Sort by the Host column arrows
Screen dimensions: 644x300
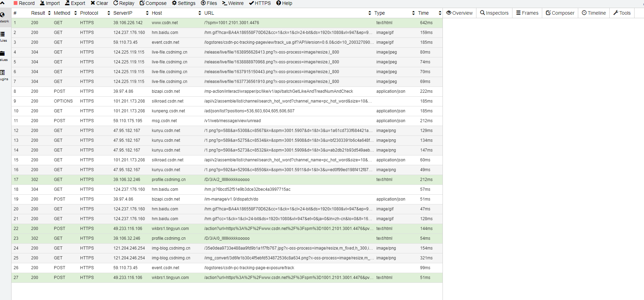coord(200,13)
